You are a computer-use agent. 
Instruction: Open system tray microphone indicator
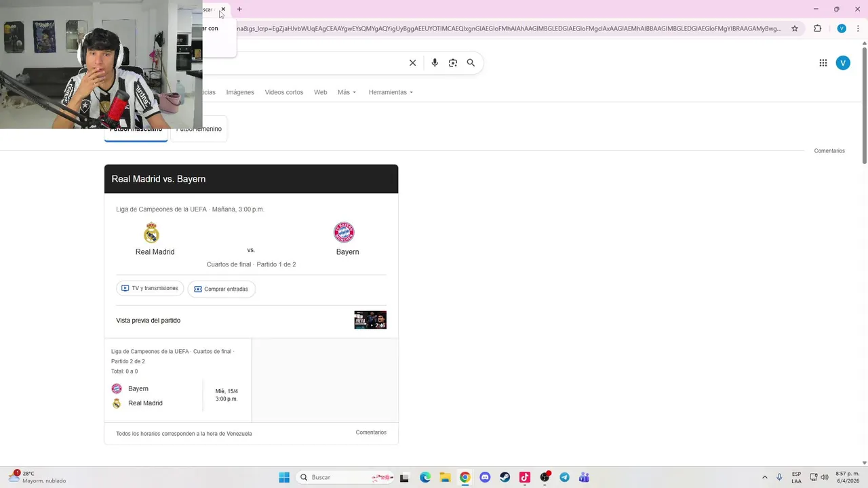[x=779, y=477]
